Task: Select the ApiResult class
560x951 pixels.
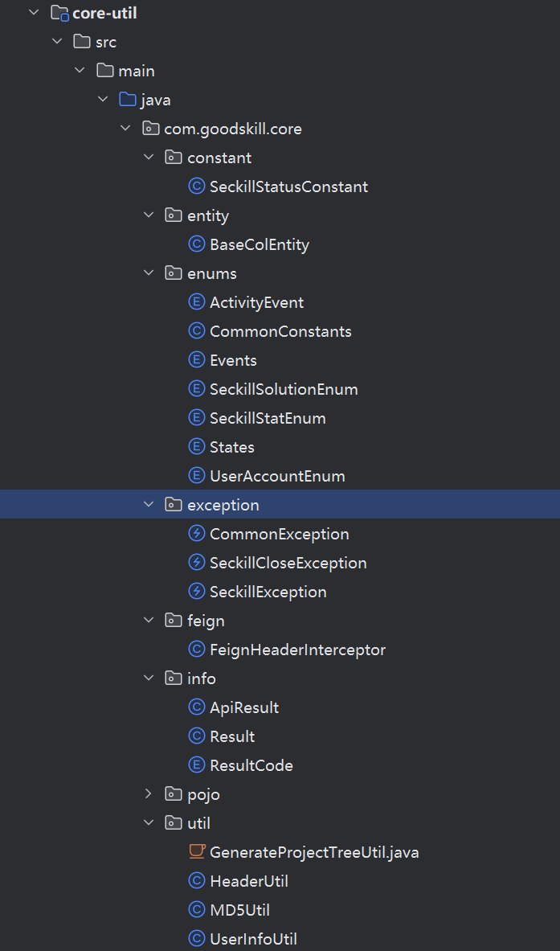Action: [244, 707]
